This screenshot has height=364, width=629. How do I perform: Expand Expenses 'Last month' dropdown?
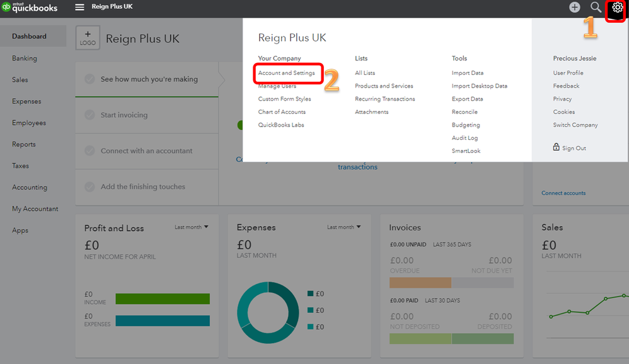343,227
